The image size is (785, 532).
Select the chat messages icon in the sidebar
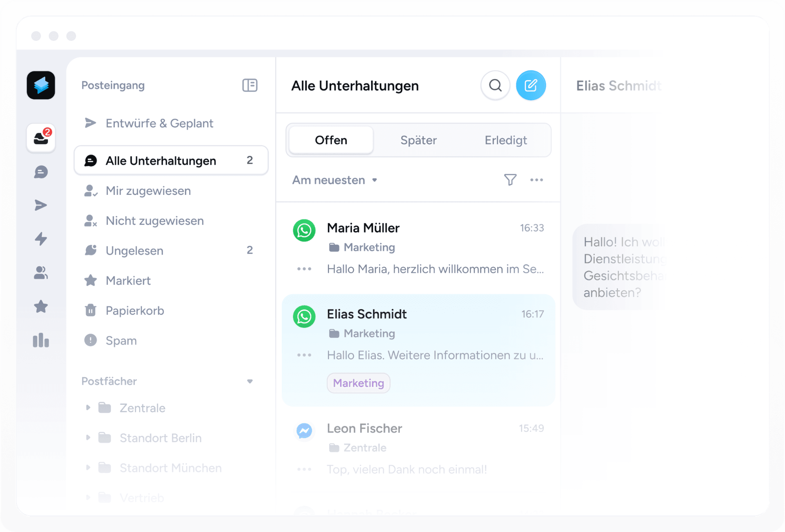tap(41, 172)
